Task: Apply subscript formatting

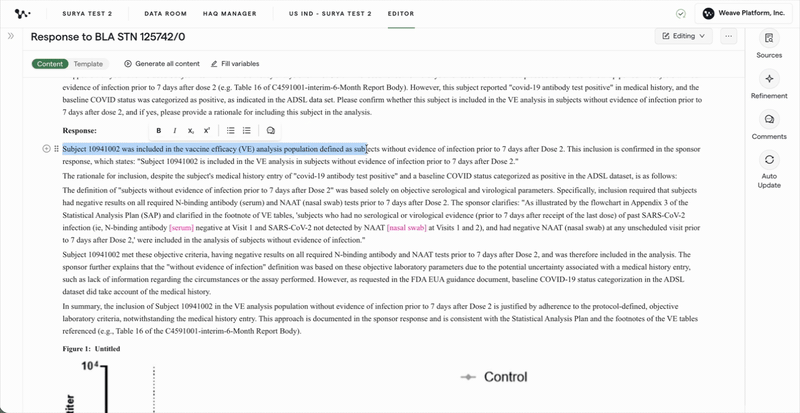Action: [190, 131]
